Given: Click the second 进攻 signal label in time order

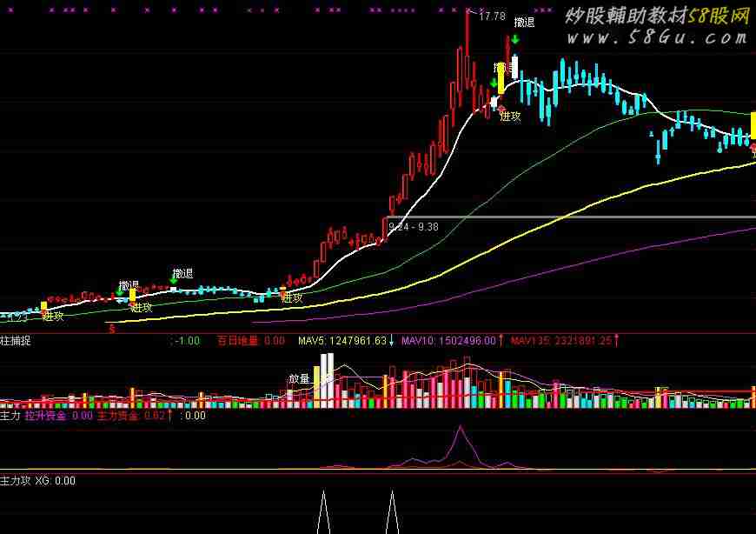Looking at the screenshot, I should (x=142, y=307).
